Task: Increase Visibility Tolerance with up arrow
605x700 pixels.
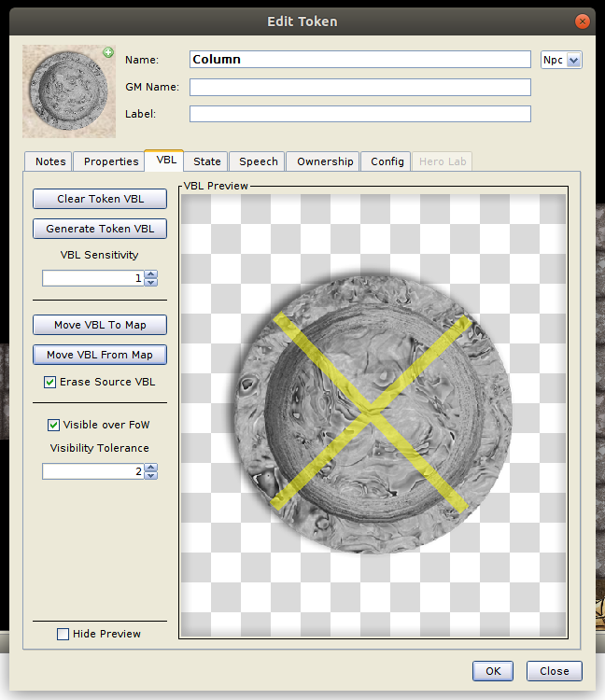Action: (151, 468)
